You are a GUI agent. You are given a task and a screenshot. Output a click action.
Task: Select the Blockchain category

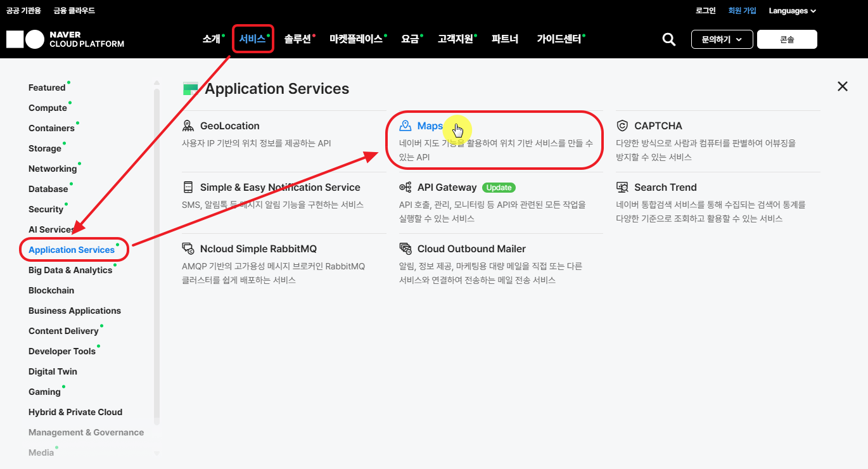(x=51, y=290)
